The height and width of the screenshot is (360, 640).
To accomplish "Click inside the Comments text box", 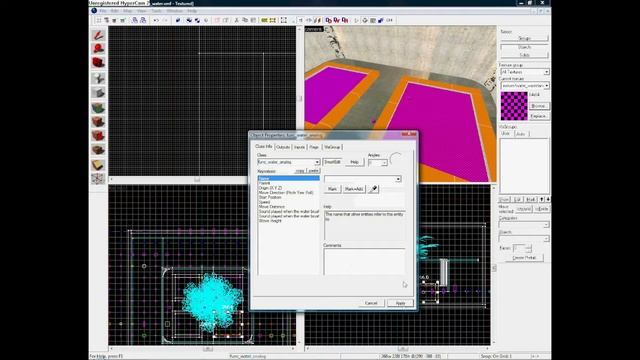I will point(364,262).
